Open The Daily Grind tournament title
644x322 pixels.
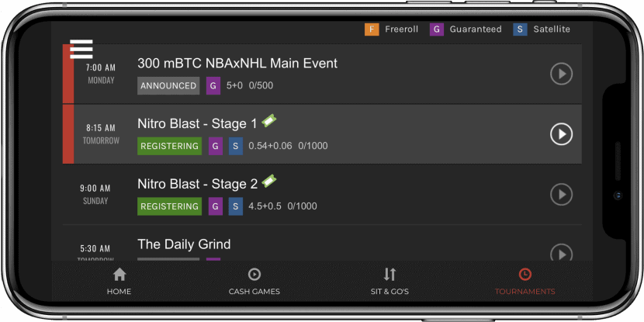click(184, 244)
